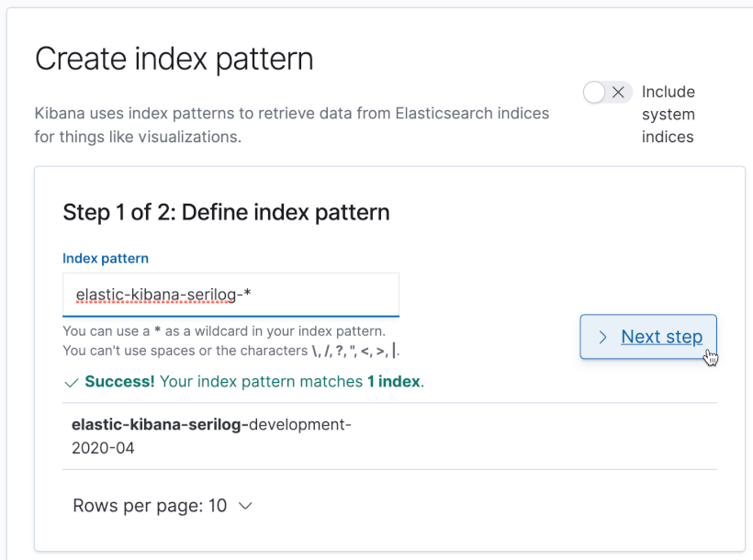The width and height of the screenshot is (753, 560).
Task: Click the 'Your index pattern matches 1 index' message
Action: pos(291,381)
